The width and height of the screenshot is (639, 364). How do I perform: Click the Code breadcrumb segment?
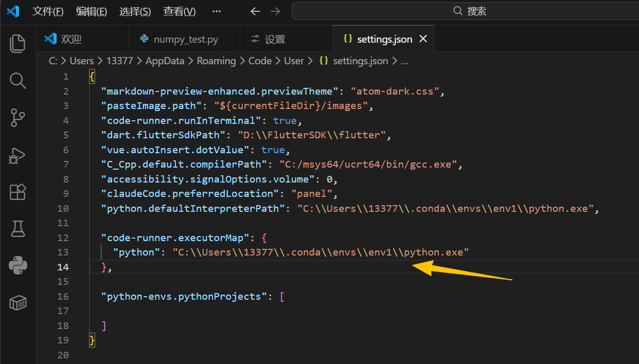pos(260,61)
